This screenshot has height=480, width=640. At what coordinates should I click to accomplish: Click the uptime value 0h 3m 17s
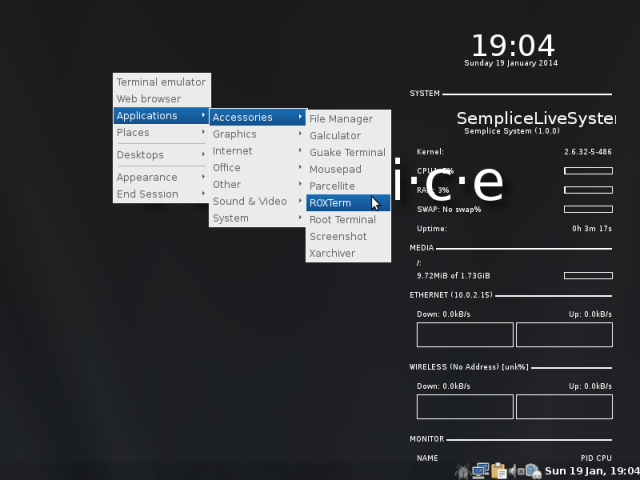(592, 229)
